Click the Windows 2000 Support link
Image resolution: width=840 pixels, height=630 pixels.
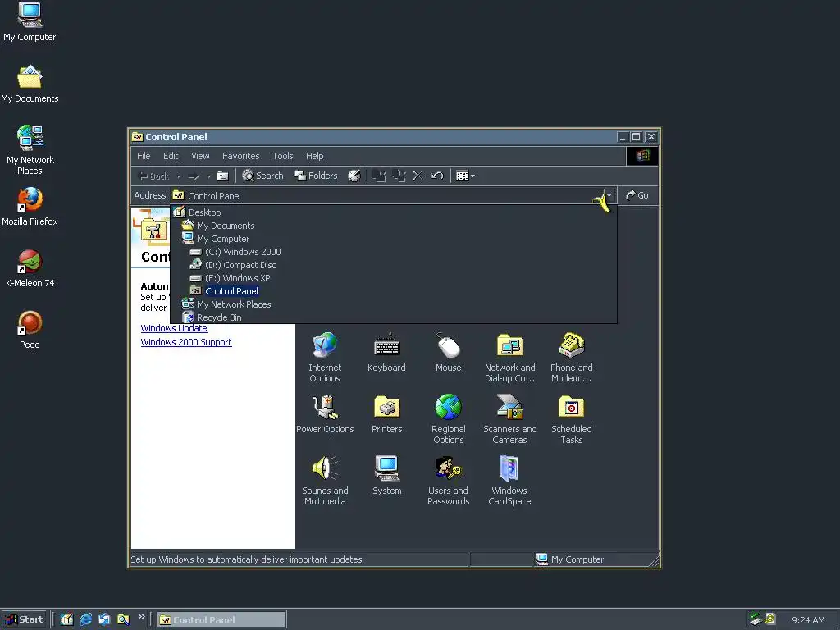[186, 342]
